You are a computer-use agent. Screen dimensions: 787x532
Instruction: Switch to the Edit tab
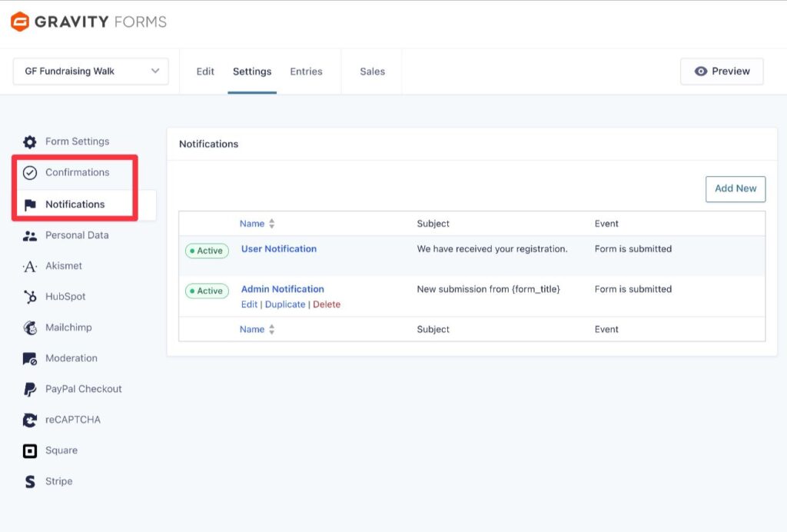click(x=205, y=71)
